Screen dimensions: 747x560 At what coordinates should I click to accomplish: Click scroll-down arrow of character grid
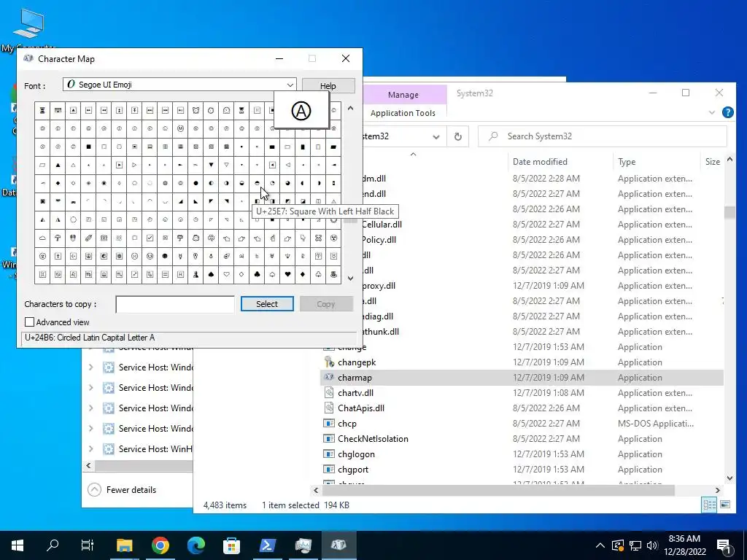(350, 278)
